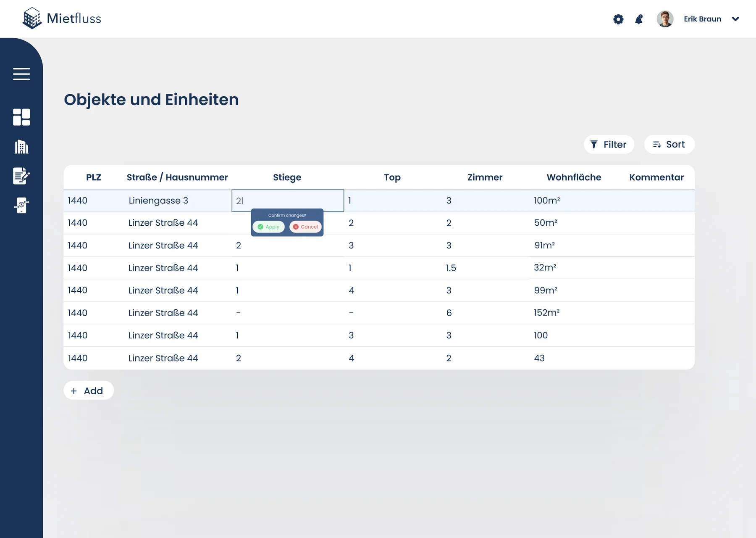Image resolution: width=756 pixels, height=538 pixels.
Task: Select the PLZ column header
Action: 94,177
